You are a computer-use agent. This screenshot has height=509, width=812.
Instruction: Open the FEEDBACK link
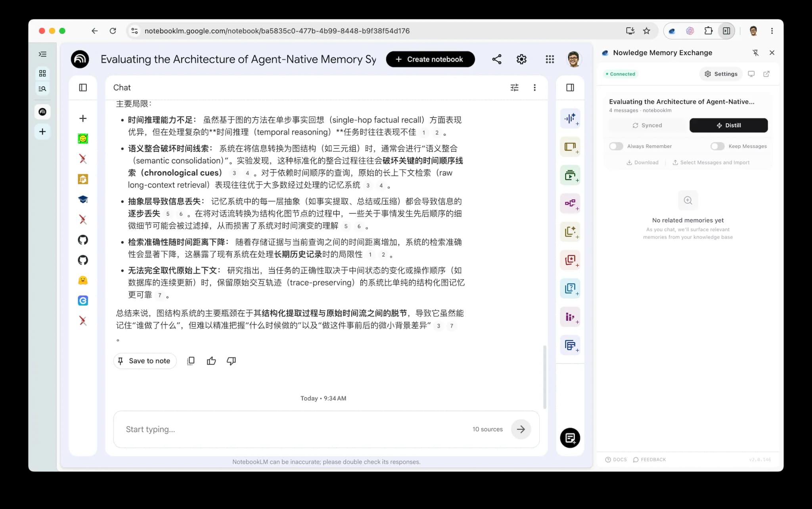click(649, 459)
